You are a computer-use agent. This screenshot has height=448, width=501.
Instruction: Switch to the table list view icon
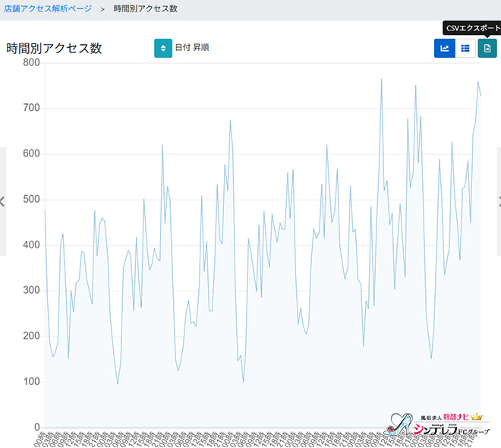coord(465,48)
